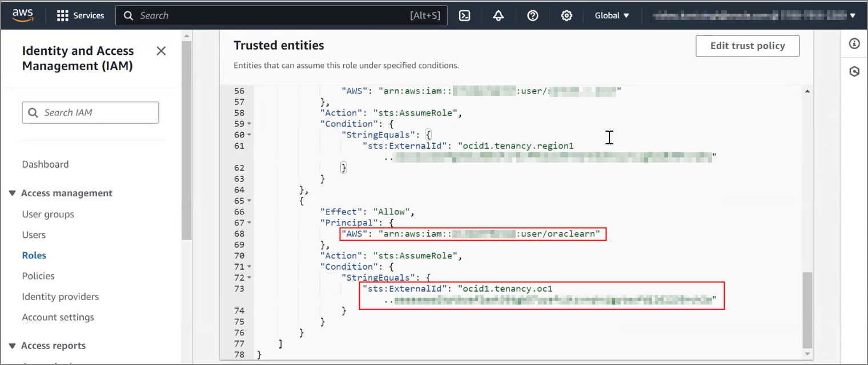Close the IAM navigation panel
Image resolution: width=868 pixels, height=365 pixels.
coord(160,51)
